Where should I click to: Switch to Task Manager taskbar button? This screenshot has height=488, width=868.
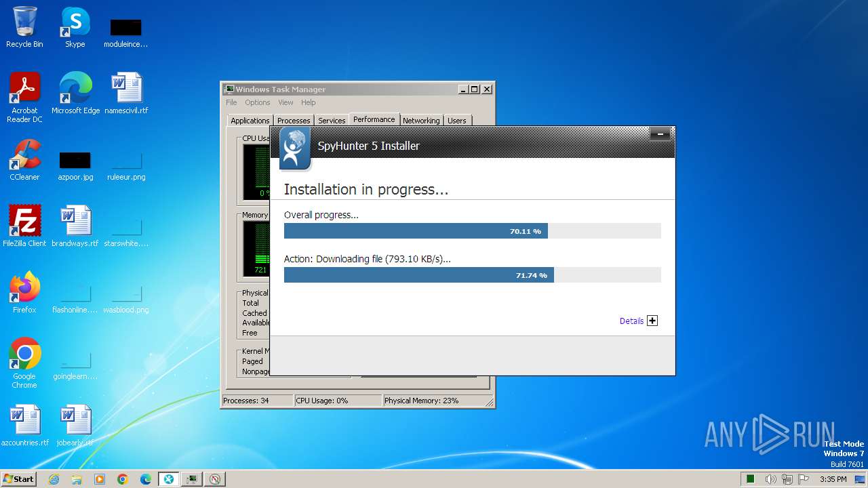click(x=192, y=479)
